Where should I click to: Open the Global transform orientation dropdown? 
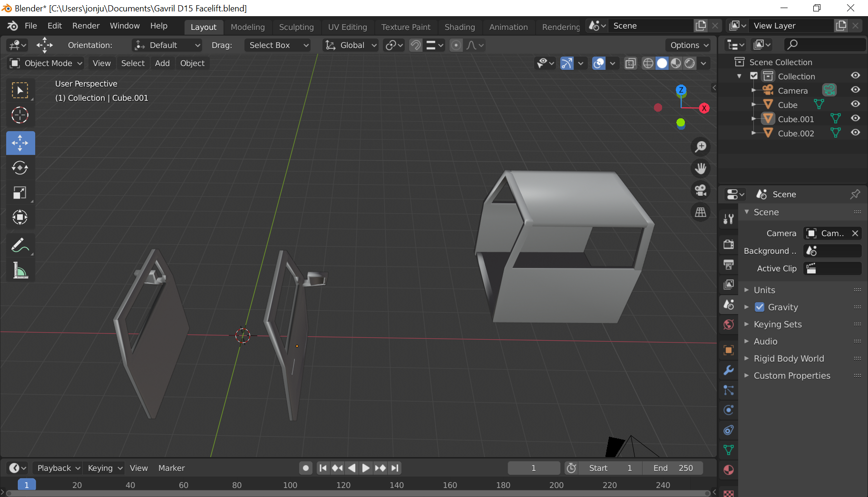(x=351, y=45)
